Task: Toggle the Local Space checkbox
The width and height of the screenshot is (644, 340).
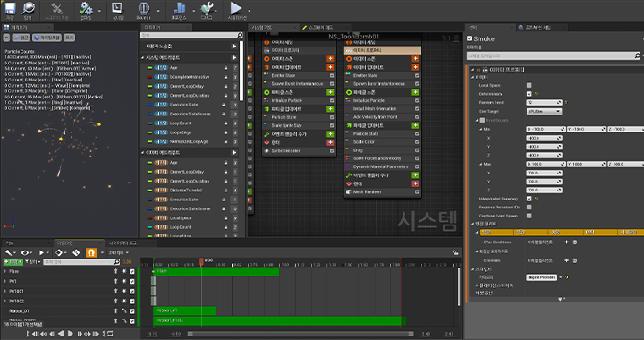Action: pyautogui.click(x=529, y=85)
